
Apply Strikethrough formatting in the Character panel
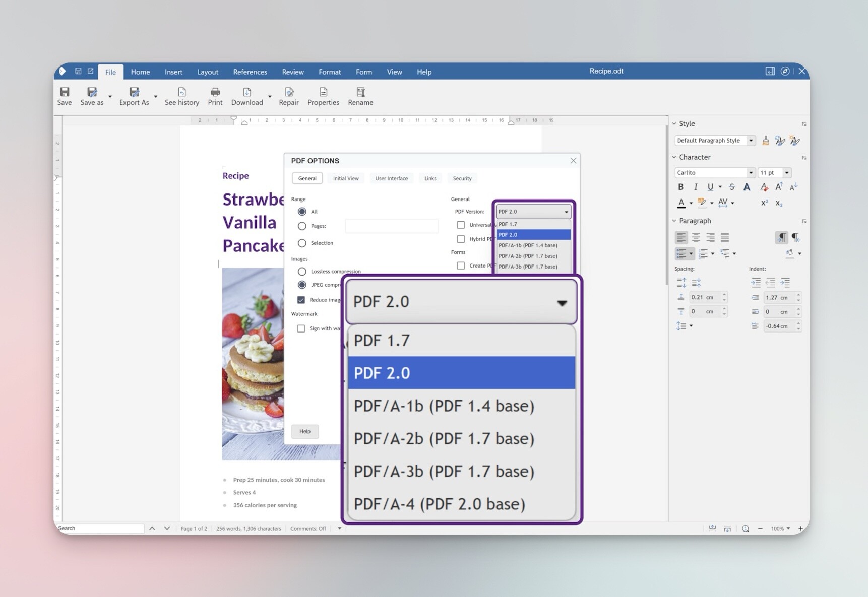[x=732, y=186]
